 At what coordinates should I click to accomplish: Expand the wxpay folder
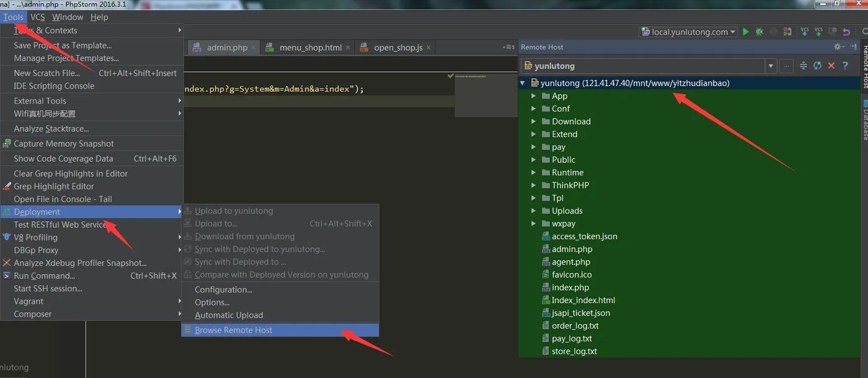coord(533,224)
